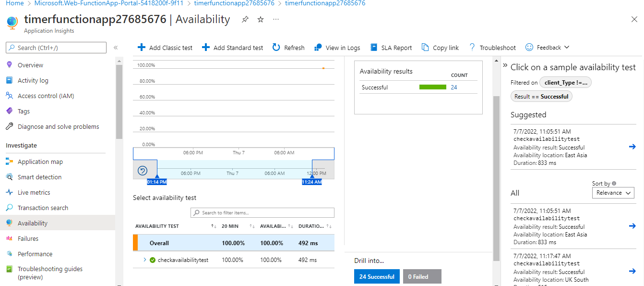The width and height of the screenshot is (644, 286).
Task: Open Failures in the sidebar
Action: tap(28, 238)
